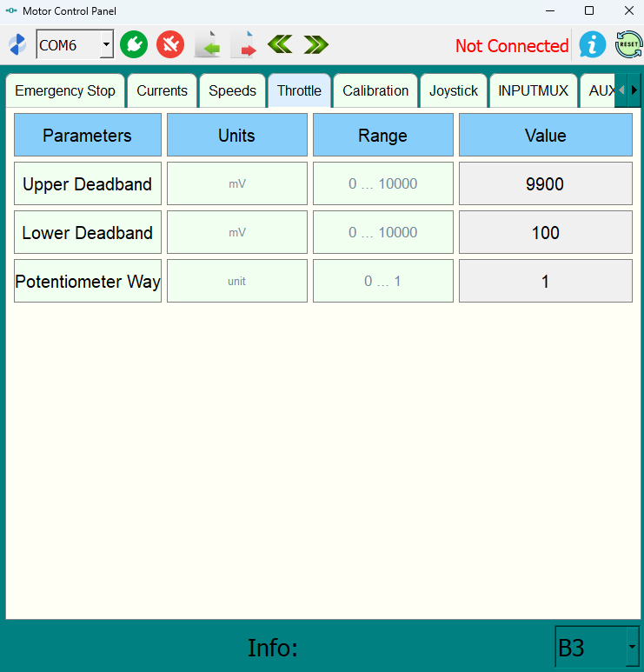Open the COM6 port dropdown
The height and width of the screenshot is (672, 644).
pyautogui.click(x=106, y=44)
